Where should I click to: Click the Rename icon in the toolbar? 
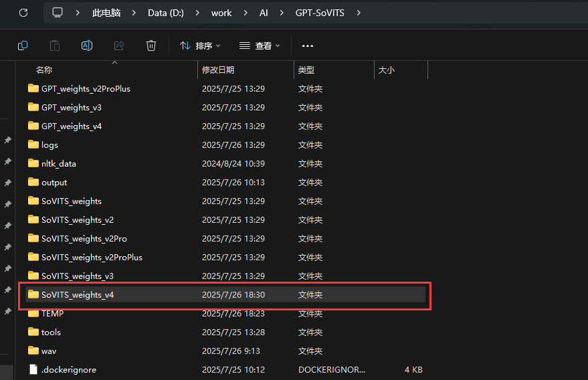click(87, 45)
